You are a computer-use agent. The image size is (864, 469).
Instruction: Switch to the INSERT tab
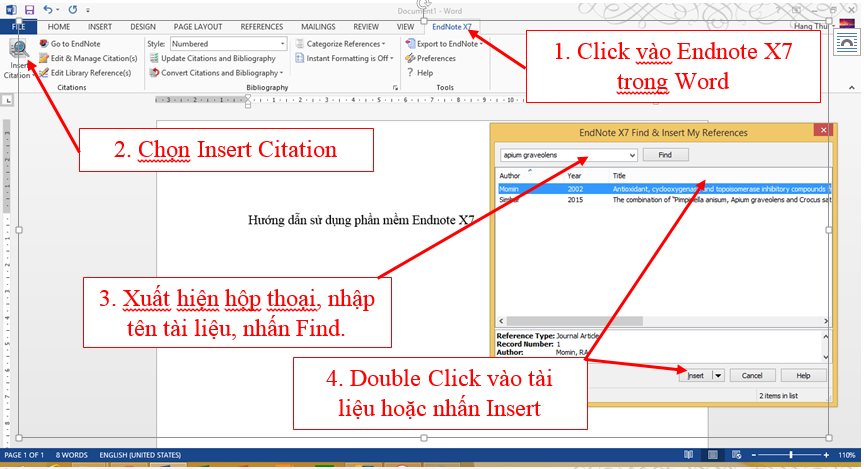[100, 26]
